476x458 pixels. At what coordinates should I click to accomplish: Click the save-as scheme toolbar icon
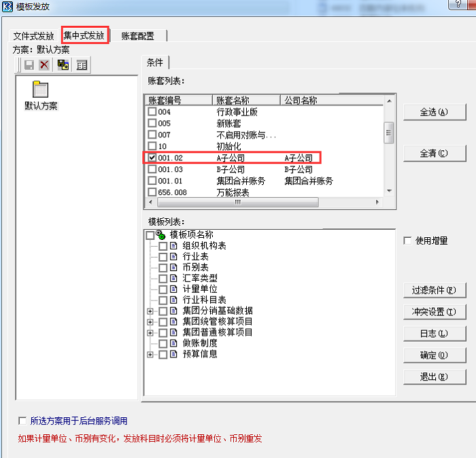(x=63, y=65)
